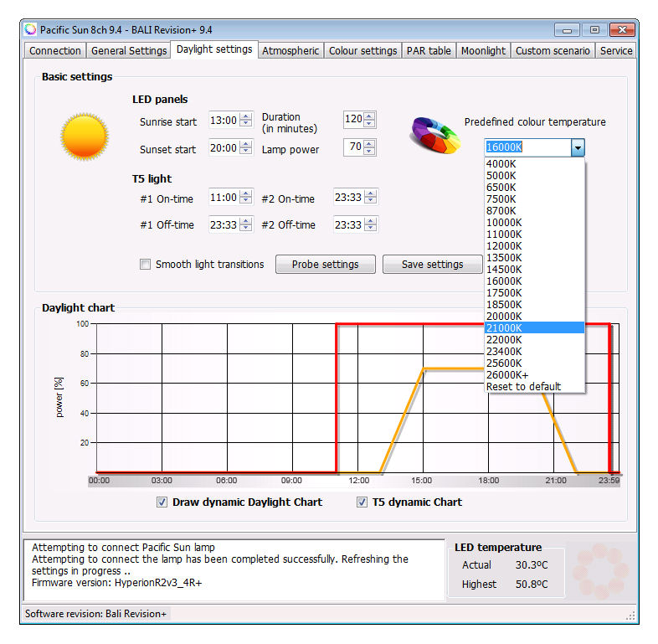
Task: Click the colour wheel icon
Action: point(434,134)
